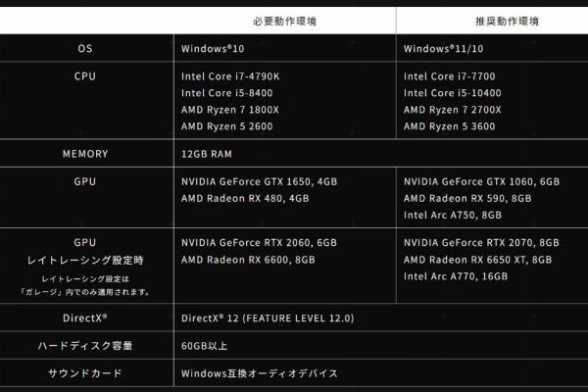The image size is (588, 392).
Task: Select the MEMORY row label
Action: [x=85, y=154]
